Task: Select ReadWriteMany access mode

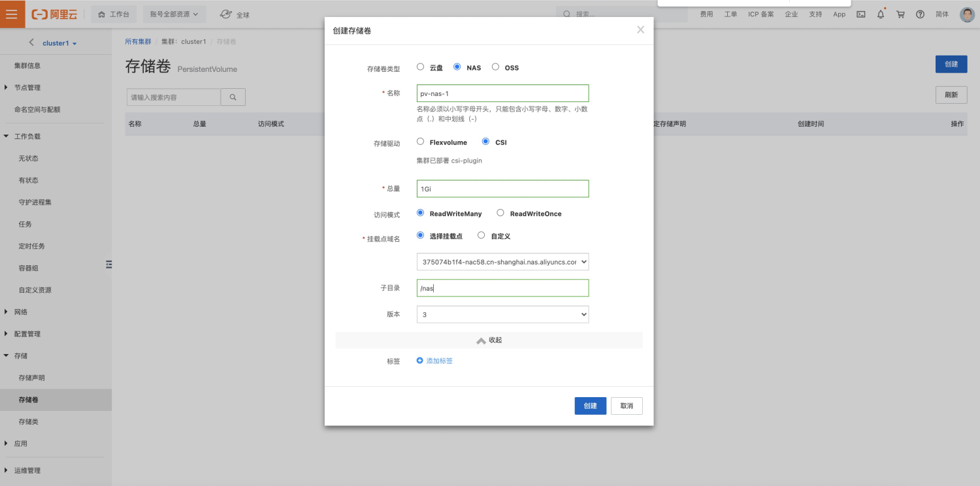Action: [421, 213]
